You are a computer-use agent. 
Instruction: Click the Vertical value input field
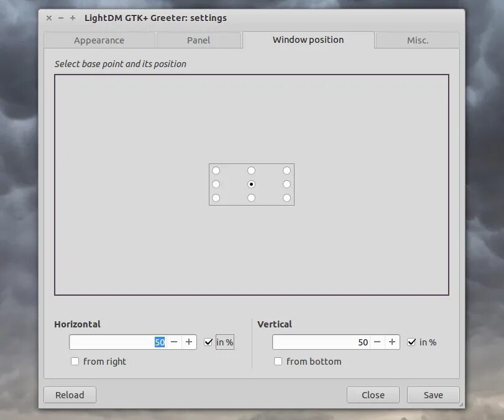tap(321, 342)
